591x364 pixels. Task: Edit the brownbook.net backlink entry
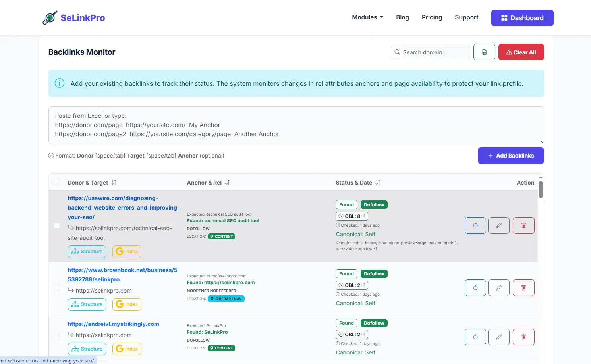coord(499,288)
